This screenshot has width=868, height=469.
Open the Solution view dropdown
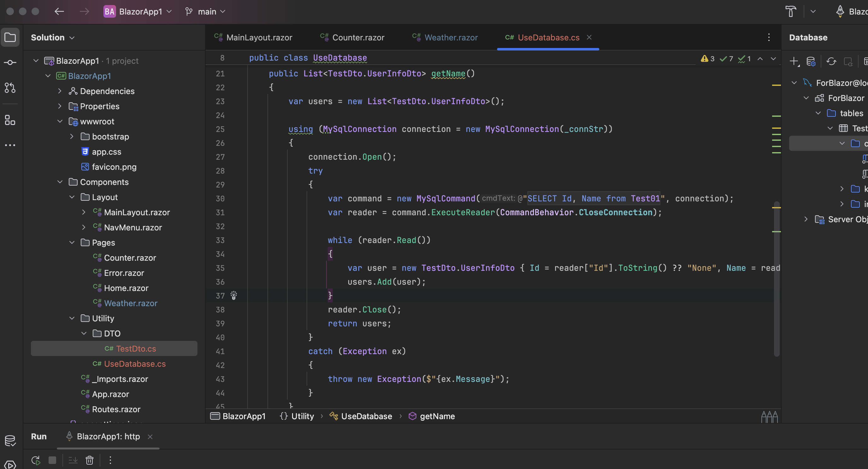tap(53, 38)
